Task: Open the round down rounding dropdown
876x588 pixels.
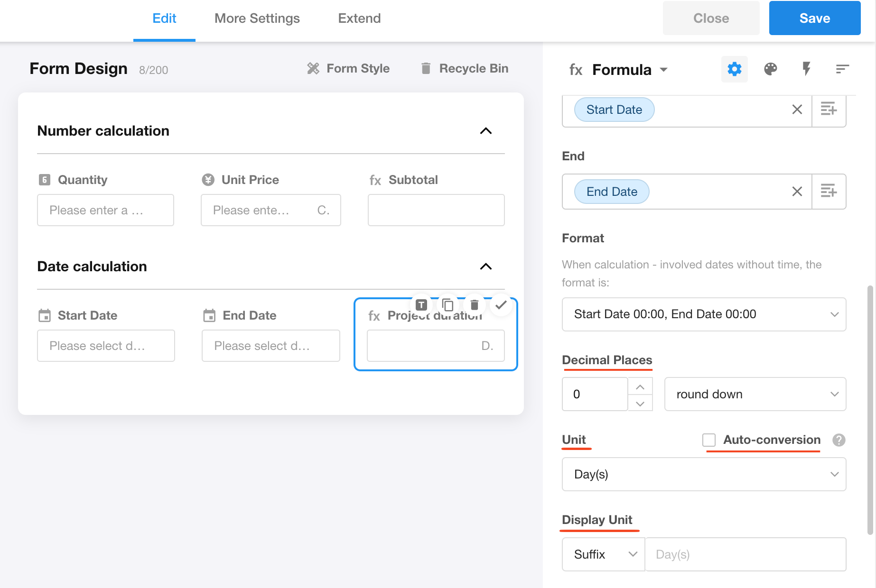Action: (x=755, y=394)
